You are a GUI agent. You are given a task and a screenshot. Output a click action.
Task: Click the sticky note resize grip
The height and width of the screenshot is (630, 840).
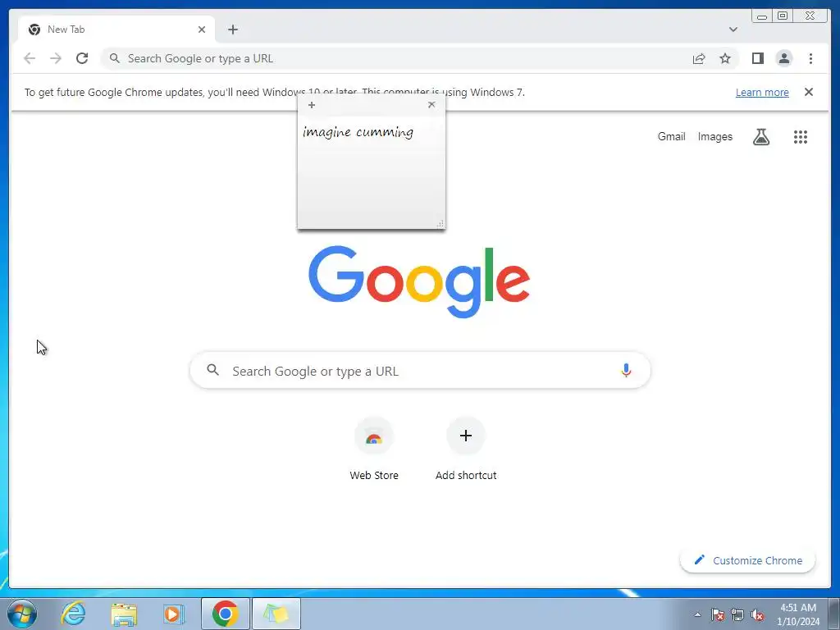pyautogui.click(x=440, y=224)
